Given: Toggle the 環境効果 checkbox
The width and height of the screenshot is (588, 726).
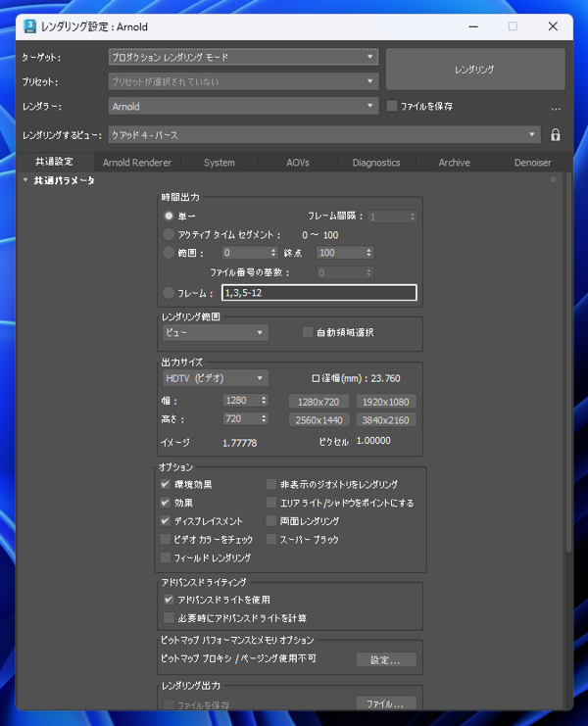Looking at the screenshot, I should tap(166, 484).
